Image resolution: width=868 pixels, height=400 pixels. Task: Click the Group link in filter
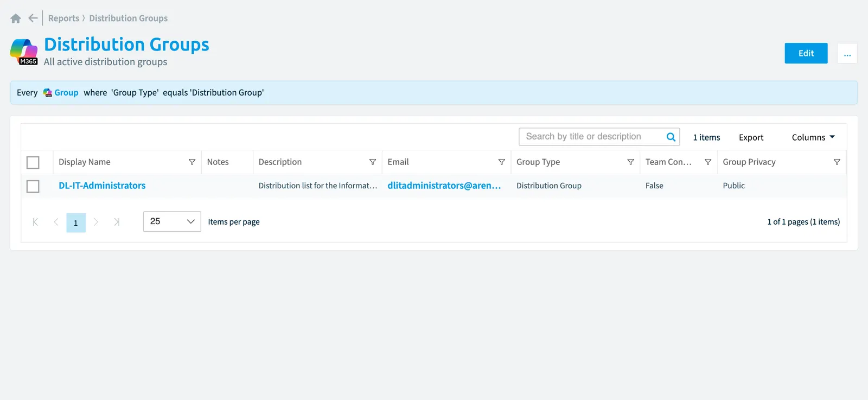tap(66, 93)
